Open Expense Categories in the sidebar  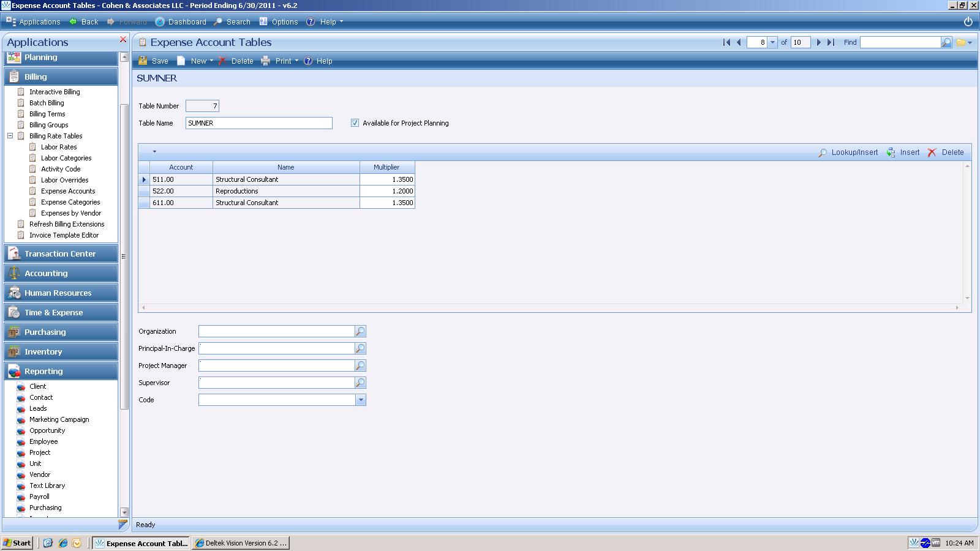coord(70,202)
